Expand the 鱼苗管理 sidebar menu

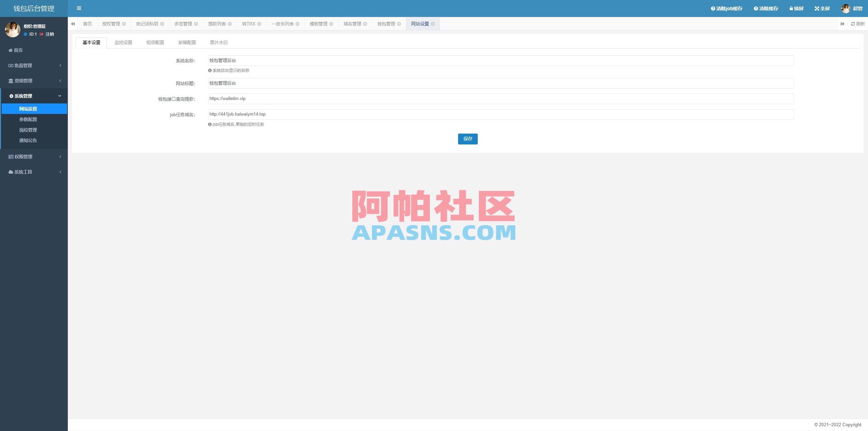[x=23, y=65]
